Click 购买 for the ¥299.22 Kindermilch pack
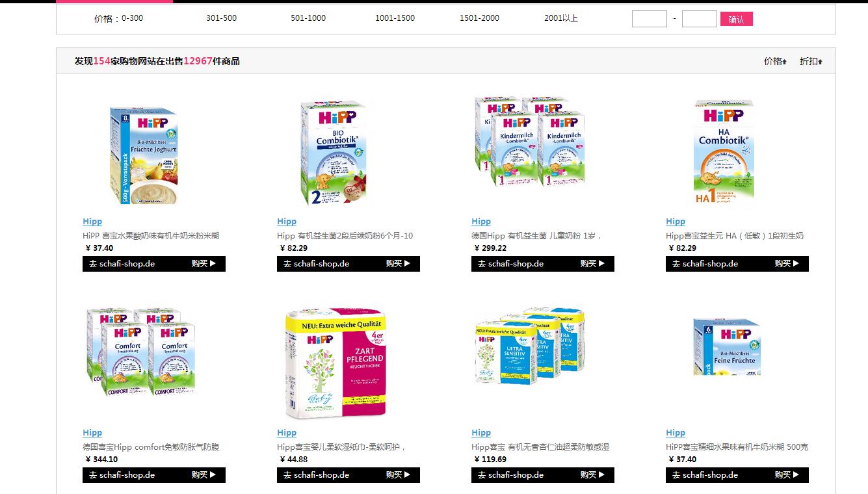This screenshot has height=494, width=868. coord(592,264)
